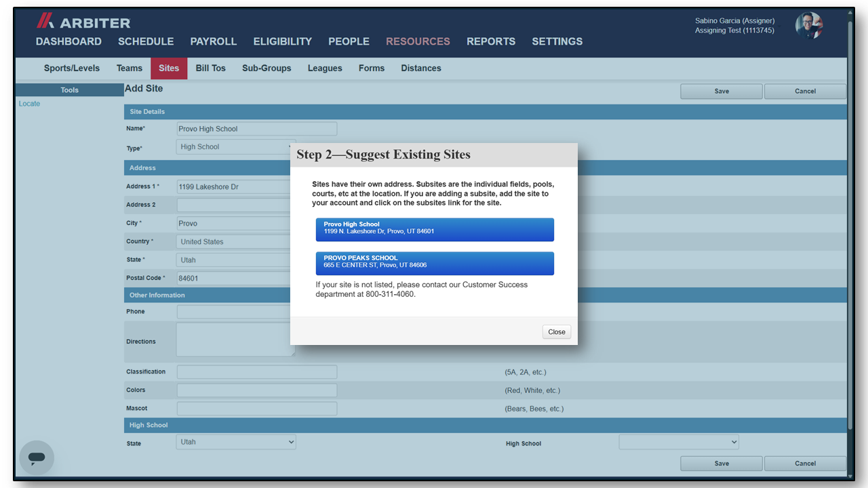This screenshot has height=488, width=868.
Task: Choose suggested site Provo Peaks School
Action: (x=435, y=264)
